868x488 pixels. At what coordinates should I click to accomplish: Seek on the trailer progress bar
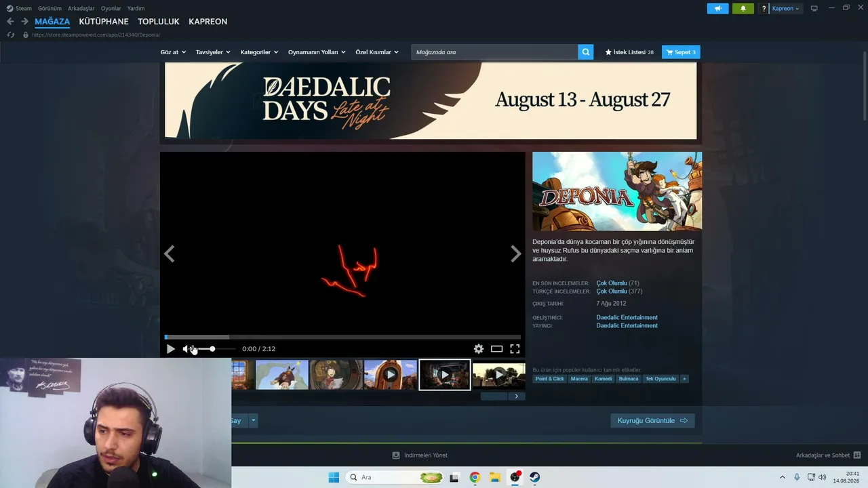[342, 337]
